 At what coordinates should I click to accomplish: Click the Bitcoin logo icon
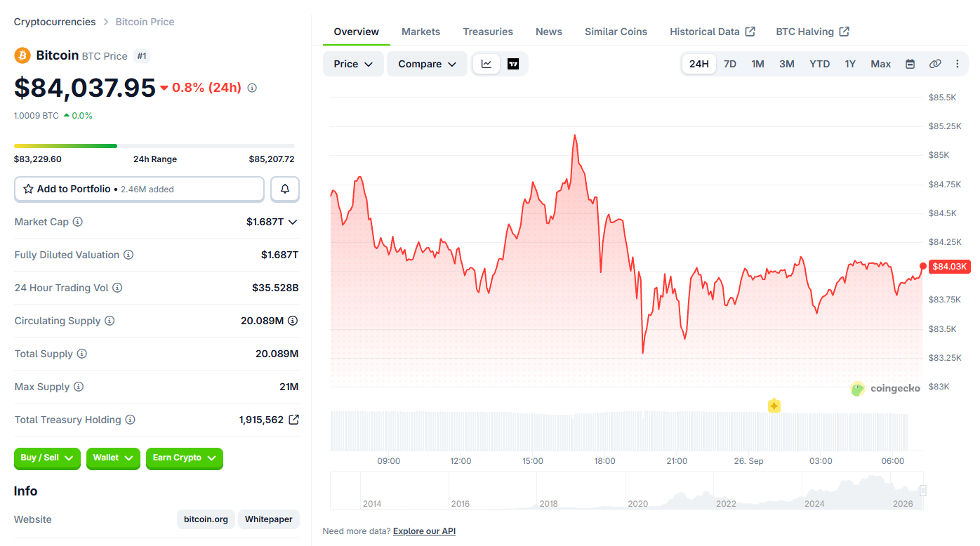pyautogui.click(x=22, y=55)
